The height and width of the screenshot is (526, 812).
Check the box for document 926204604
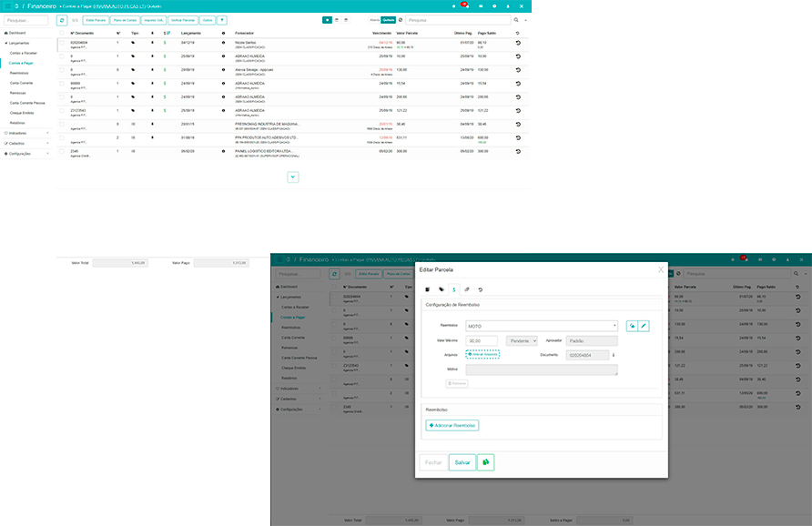click(x=62, y=43)
